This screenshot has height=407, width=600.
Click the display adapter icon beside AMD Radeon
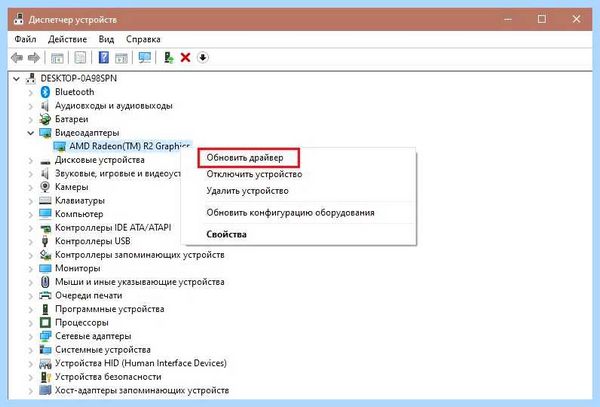(x=59, y=146)
